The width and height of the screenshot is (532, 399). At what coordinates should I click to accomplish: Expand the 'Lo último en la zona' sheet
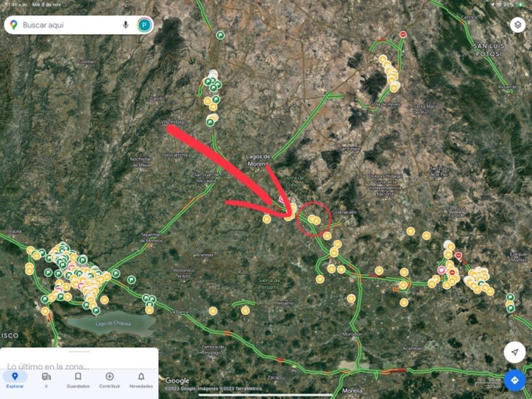(48, 366)
